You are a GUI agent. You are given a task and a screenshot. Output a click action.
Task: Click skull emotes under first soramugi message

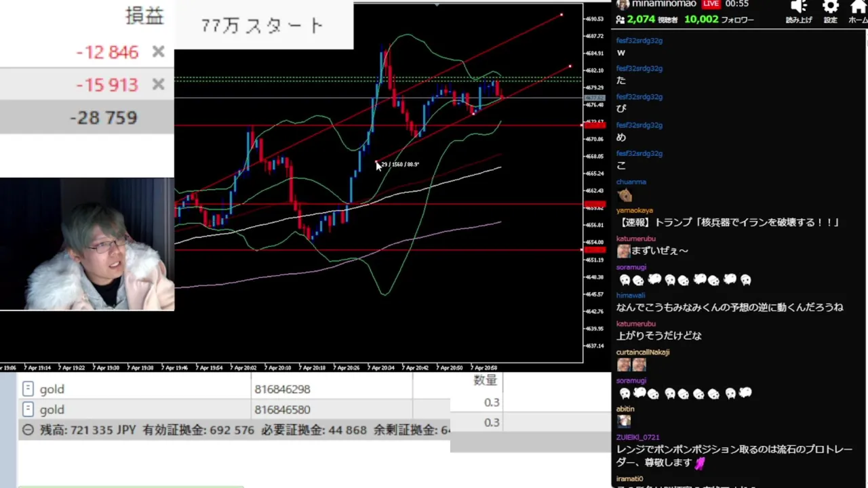point(685,279)
